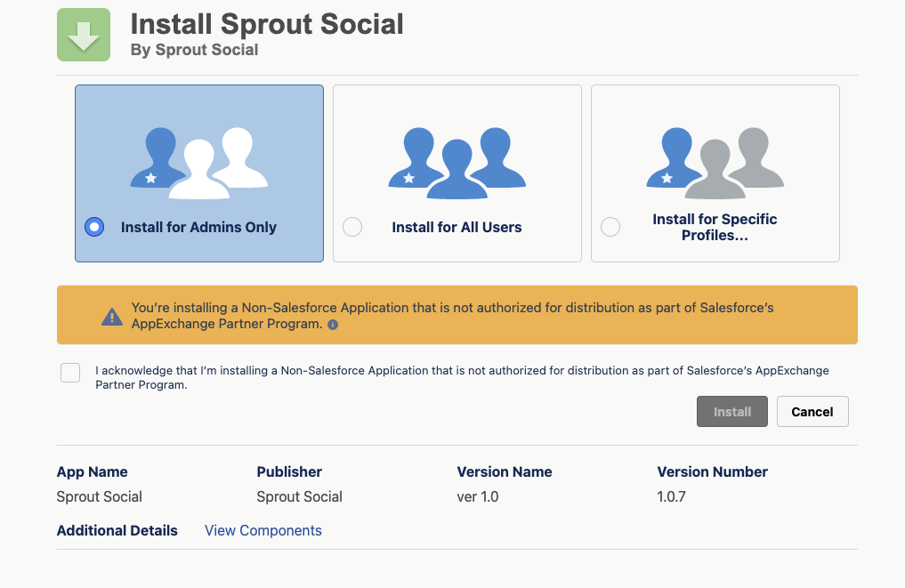The width and height of the screenshot is (905, 588).
Task: Click the Install for Specific Profiles label text
Action: tap(715, 227)
